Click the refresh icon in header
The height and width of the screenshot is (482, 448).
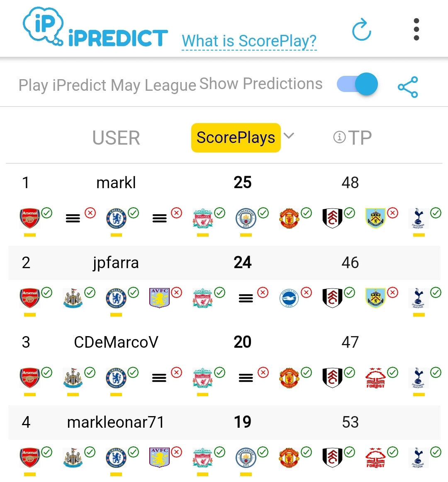pos(361,30)
